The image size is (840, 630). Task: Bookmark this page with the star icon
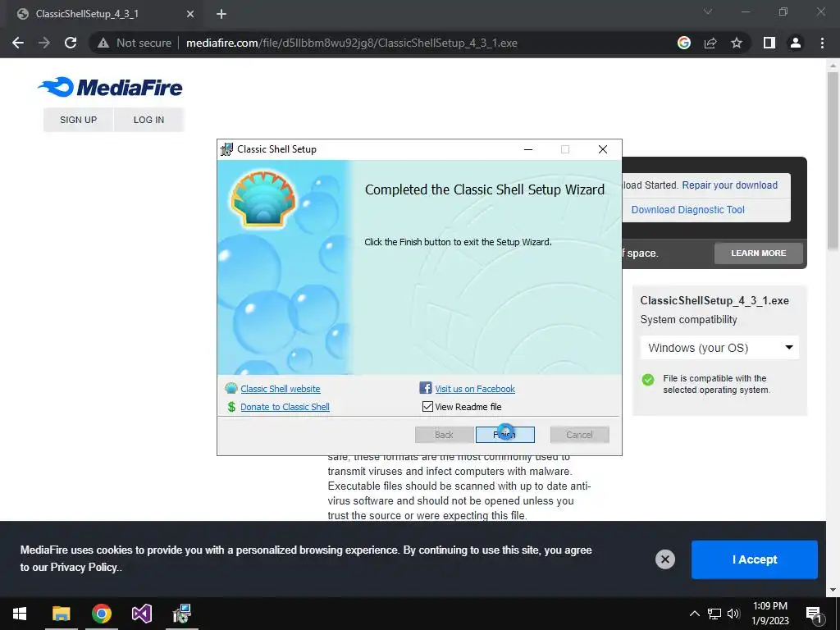737,43
